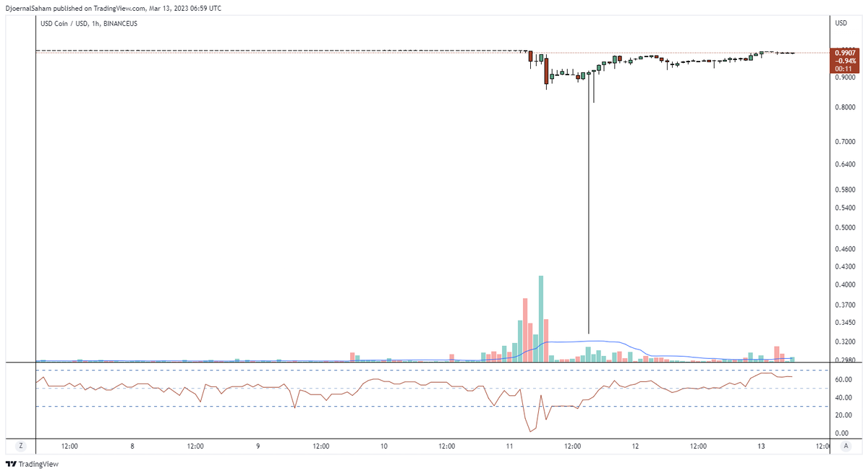Viewport: 868px width, 474px height.
Task: Click the A auto-scale button
Action: (845, 447)
